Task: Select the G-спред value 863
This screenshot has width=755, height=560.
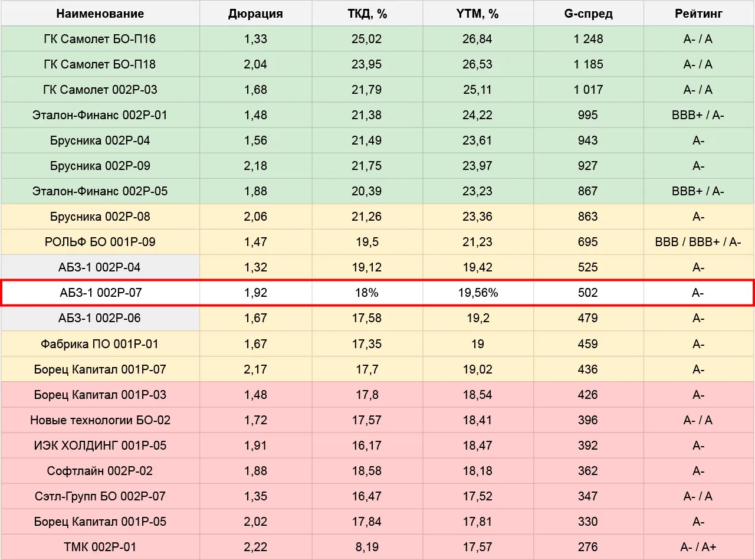Action: coord(589,217)
